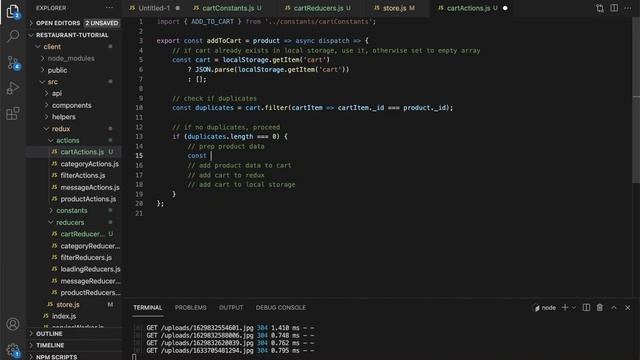Click the editor vertical scrollbar

pos(636,100)
